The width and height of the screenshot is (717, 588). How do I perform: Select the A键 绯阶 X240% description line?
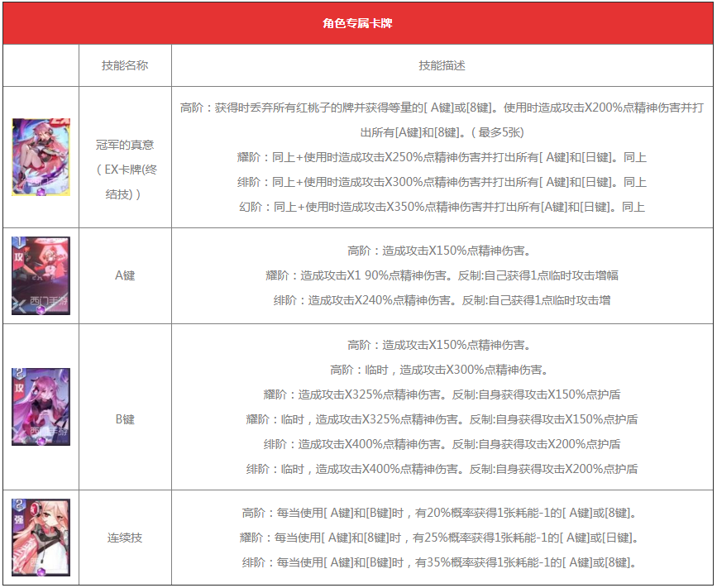tap(442, 300)
